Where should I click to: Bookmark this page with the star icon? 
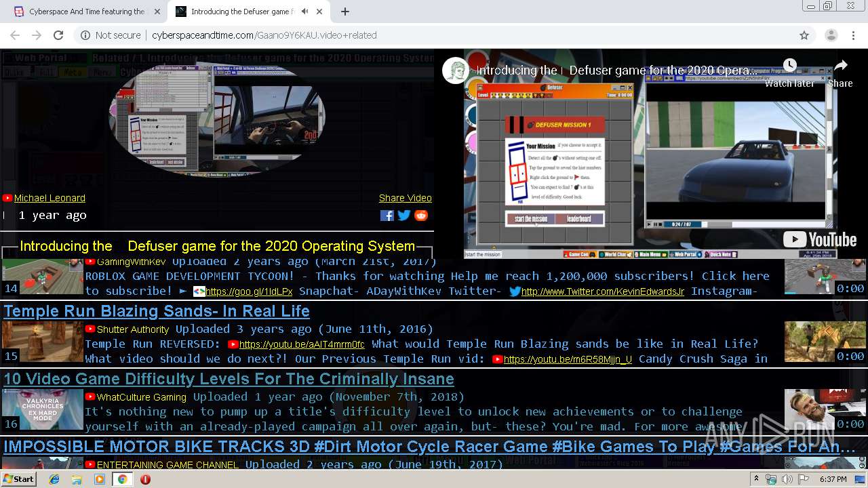pyautogui.click(x=804, y=35)
